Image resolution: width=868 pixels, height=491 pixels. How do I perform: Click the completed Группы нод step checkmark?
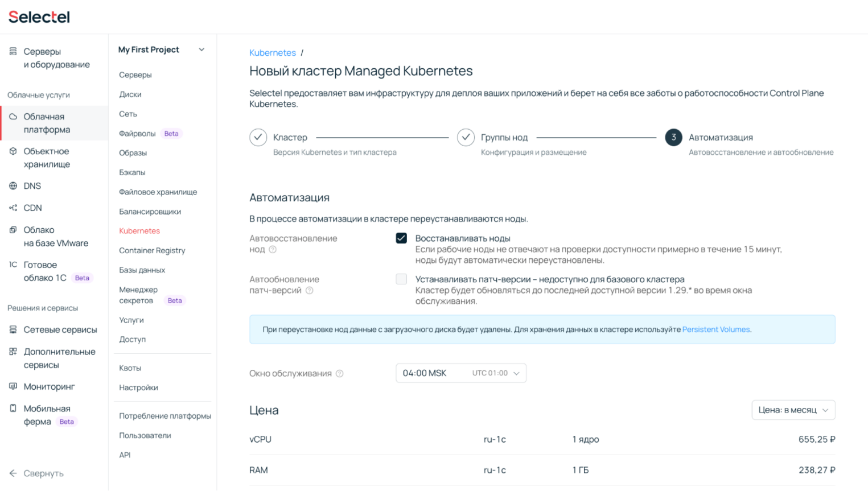(466, 138)
